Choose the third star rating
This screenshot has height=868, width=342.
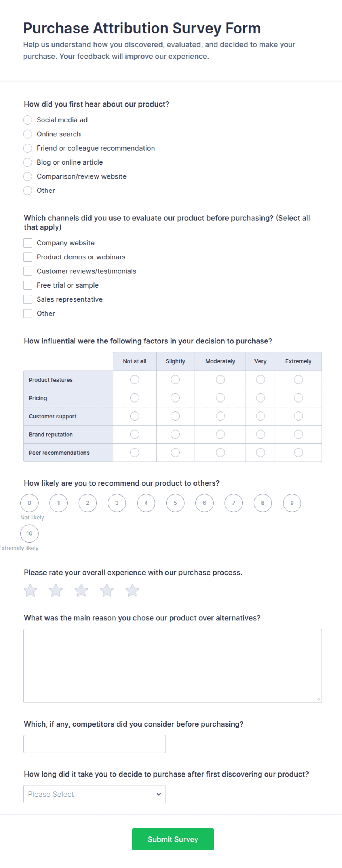[81, 590]
